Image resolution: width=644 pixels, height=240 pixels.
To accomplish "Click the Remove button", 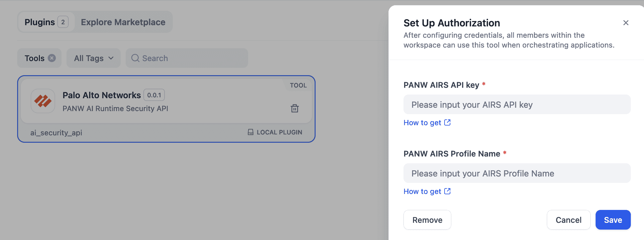I will point(427,220).
